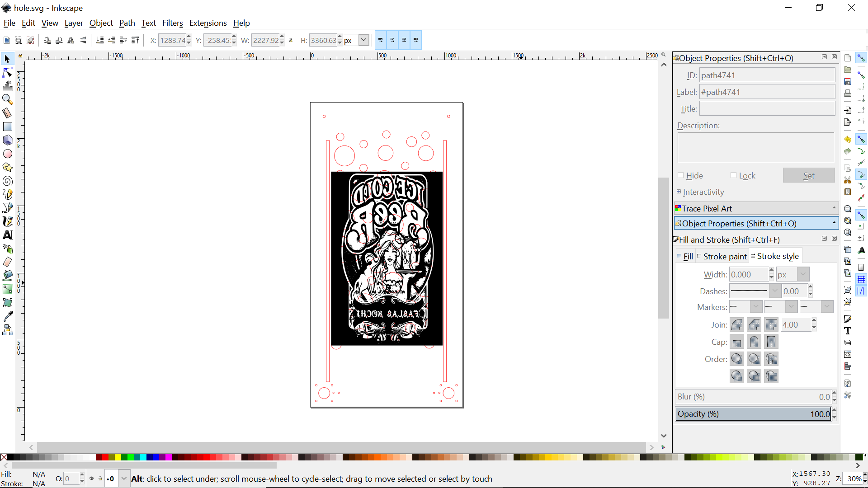Screen dimensions: 868x488
Task: Choose the Color dropper tool
Action: pos(8,316)
